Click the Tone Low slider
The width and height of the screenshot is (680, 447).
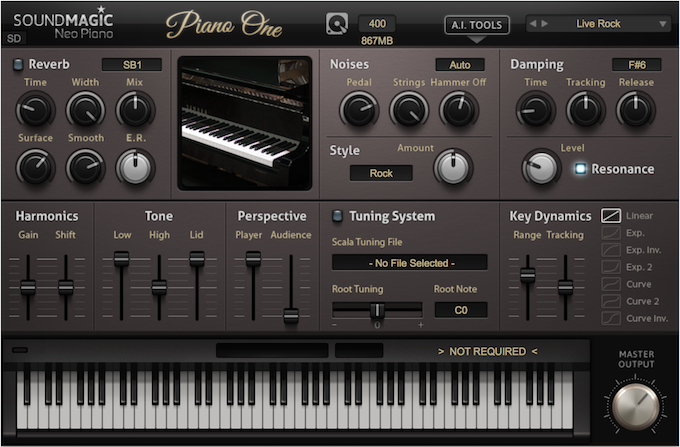[121, 259]
